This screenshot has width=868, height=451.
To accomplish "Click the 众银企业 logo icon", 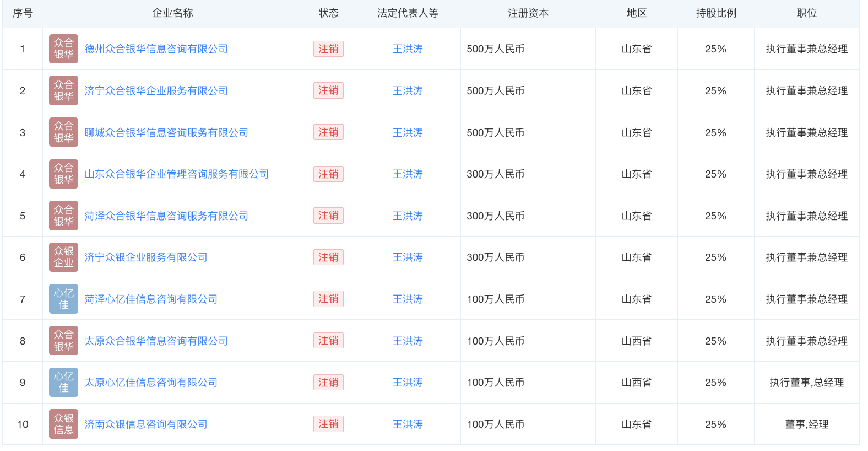I will [x=63, y=257].
